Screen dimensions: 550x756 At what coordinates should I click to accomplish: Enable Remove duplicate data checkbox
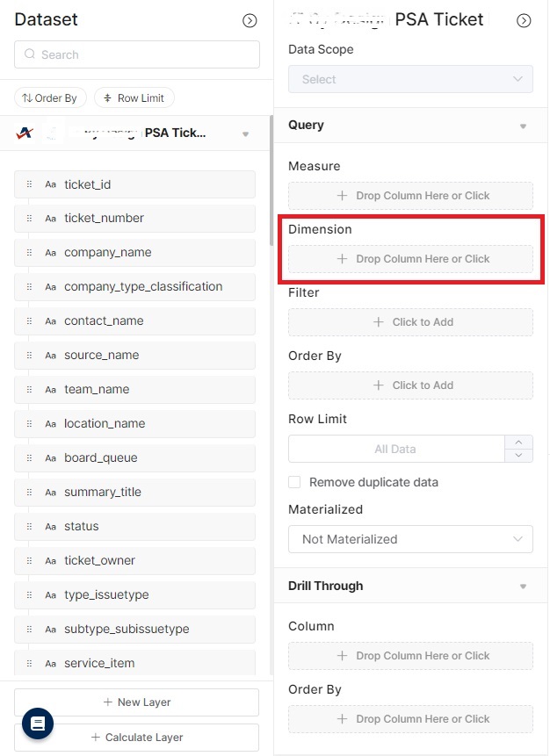point(294,482)
